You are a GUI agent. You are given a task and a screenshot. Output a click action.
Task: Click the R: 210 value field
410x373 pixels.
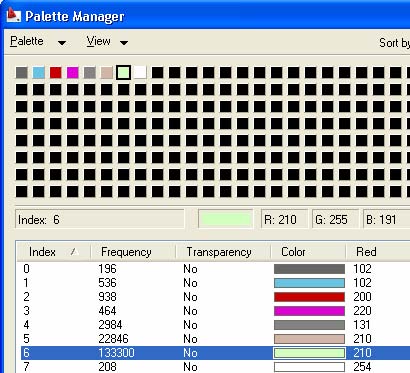[x=284, y=219]
